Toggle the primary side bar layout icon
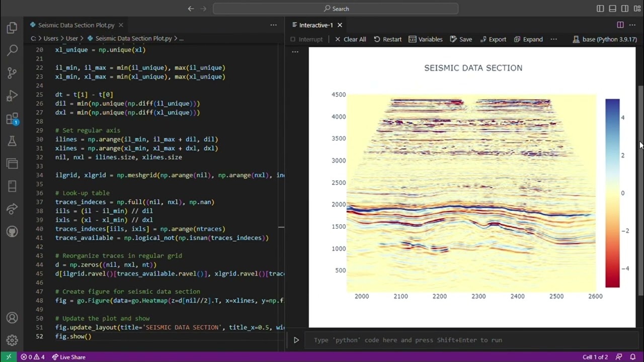Image resolution: width=644 pixels, height=362 pixels. click(x=600, y=9)
